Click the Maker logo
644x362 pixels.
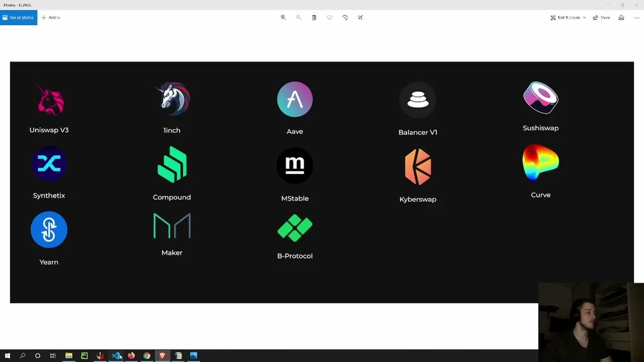[172, 226]
